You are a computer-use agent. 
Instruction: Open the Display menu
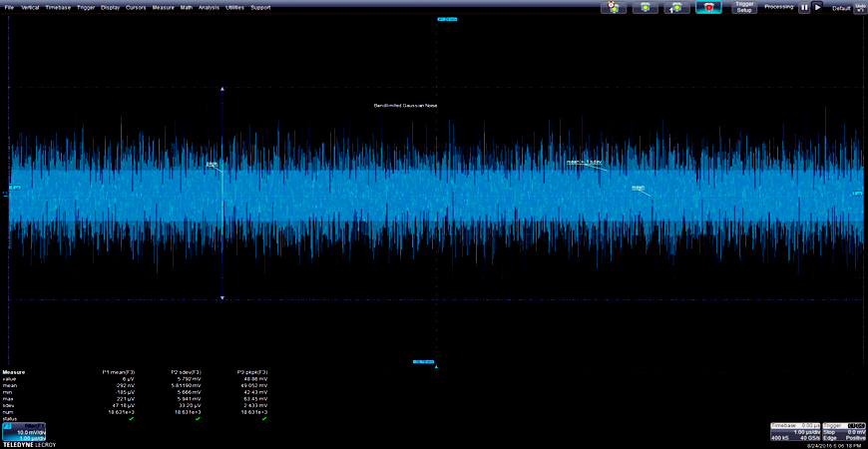point(110,8)
